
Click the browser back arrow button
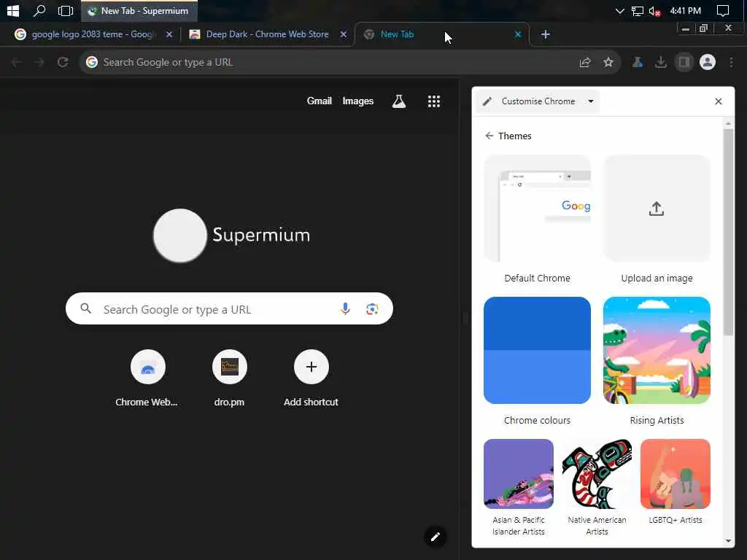tap(16, 63)
